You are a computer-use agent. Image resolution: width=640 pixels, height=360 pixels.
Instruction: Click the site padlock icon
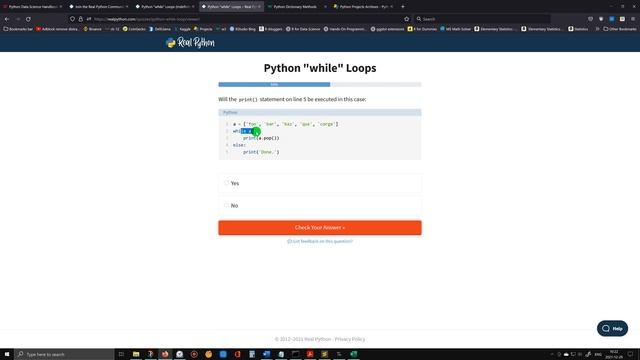pyautogui.click(x=80, y=19)
